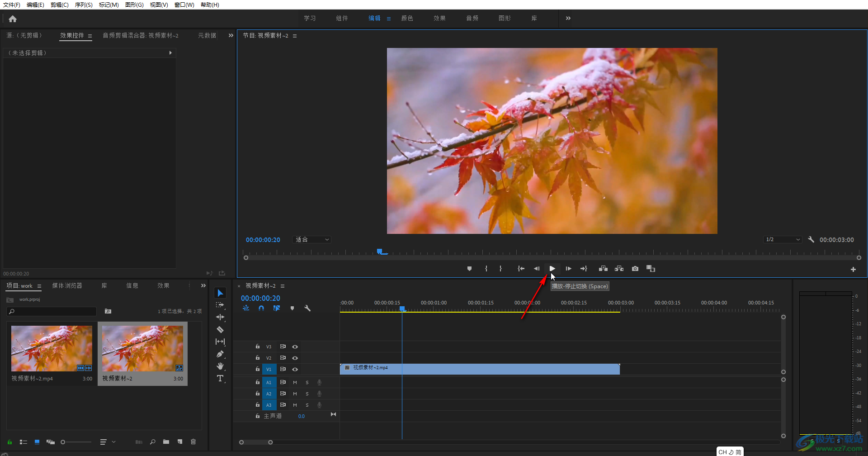This screenshot has width=868, height=456.
Task: Expand hidden project panel tabs chevron
Action: pyautogui.click(x=203, y=285)
